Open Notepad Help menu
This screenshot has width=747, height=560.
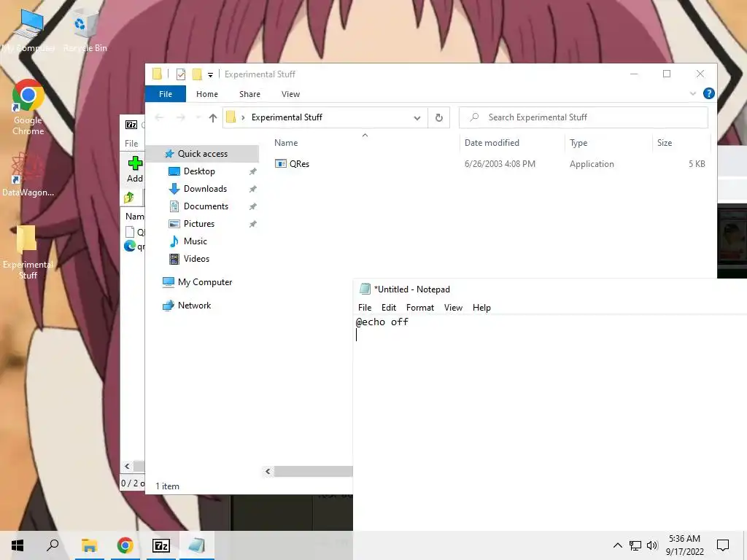(481, 308)
